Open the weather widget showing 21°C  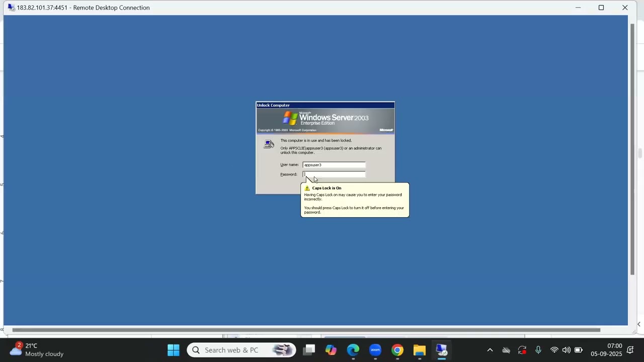[37, 349]
